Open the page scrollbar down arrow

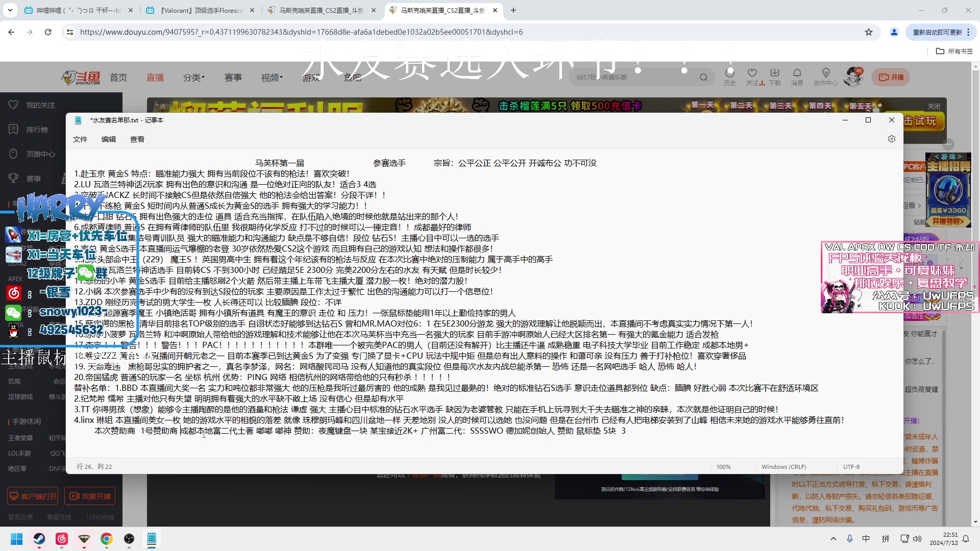point(976,522)
